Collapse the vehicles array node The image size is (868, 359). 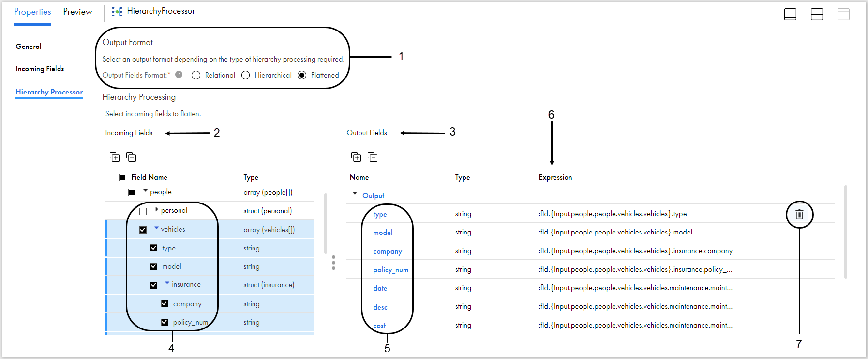pyautogui.click(x=156, y=228)
